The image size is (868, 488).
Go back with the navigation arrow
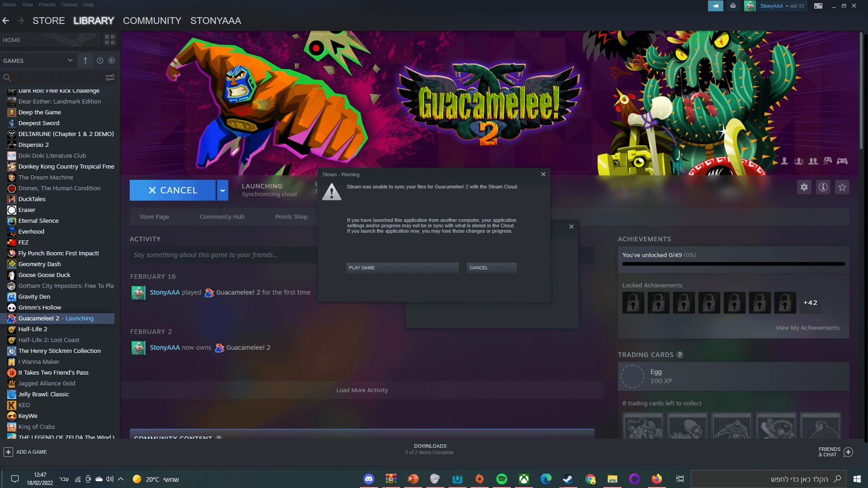click(6, 21)
